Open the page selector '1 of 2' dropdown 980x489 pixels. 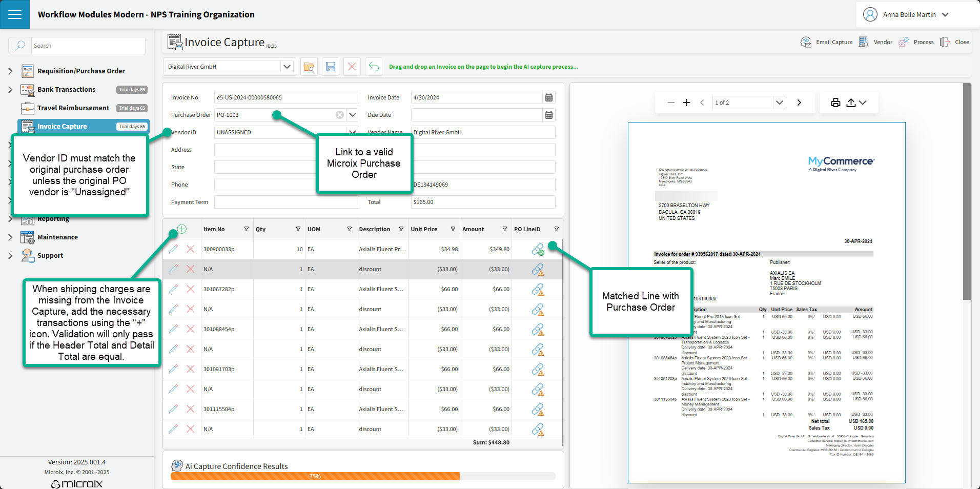pos(779,103)
